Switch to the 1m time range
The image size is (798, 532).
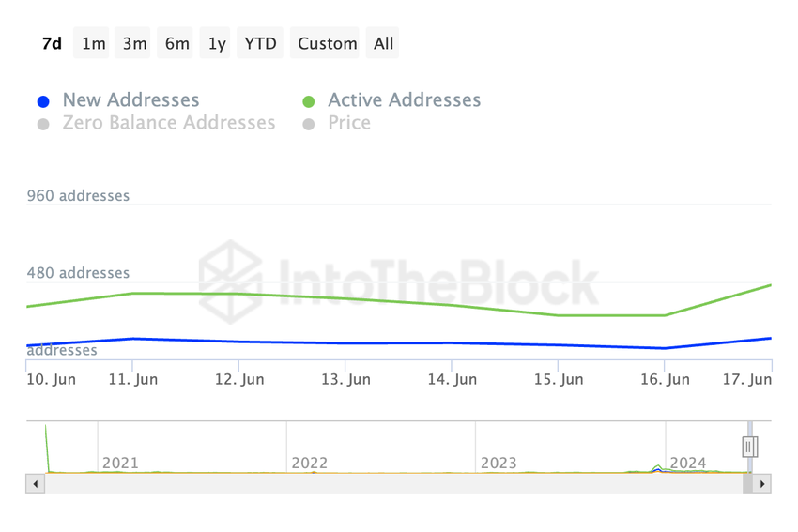tap(94, 43)
